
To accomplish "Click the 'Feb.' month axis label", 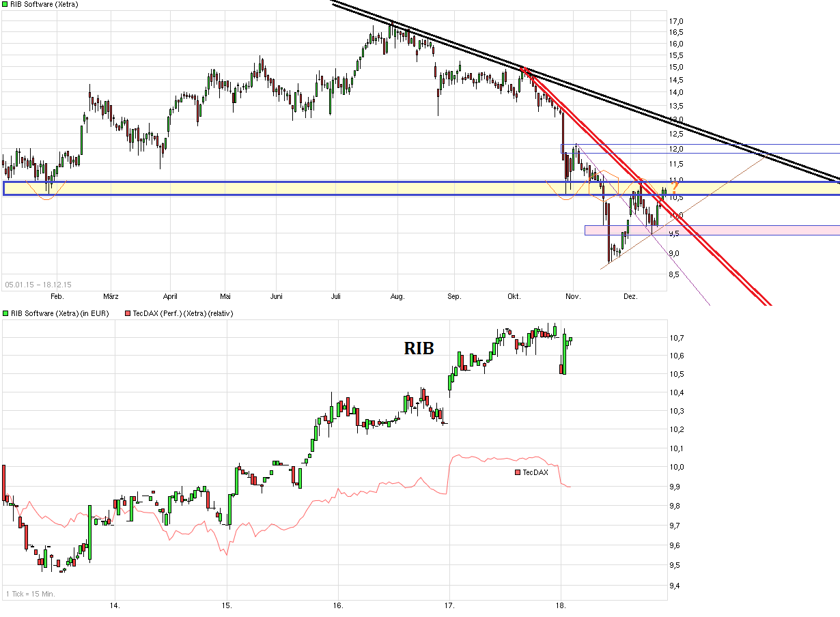I will pos(57,296).
